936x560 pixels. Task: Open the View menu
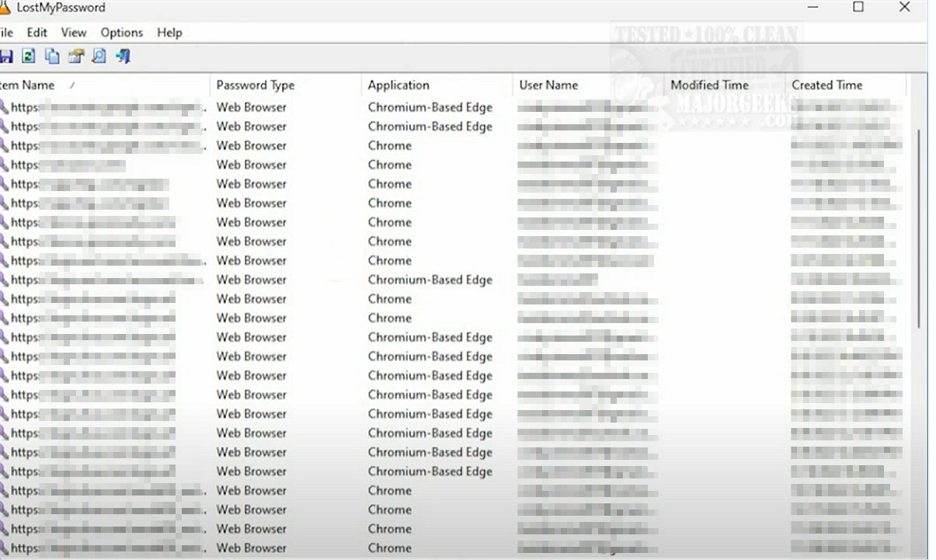74,33
